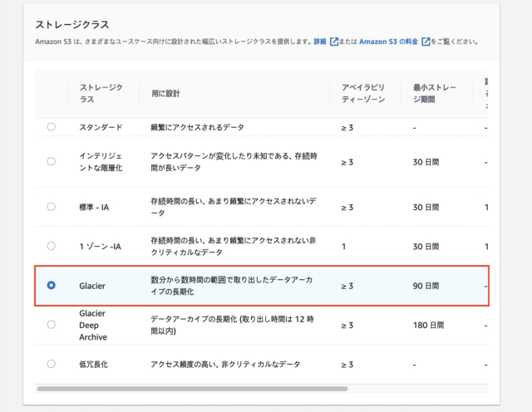Viewport: 532px width, 412px height.
Task: Open the 詳細 link
Action: pos(319,42)
